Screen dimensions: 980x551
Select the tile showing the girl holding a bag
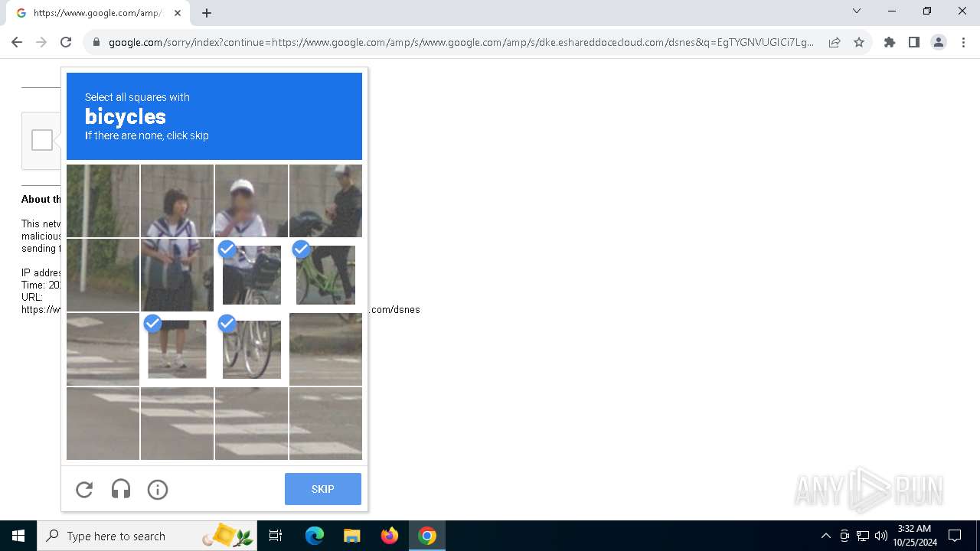pyautogui.click(x=177, y=275)
